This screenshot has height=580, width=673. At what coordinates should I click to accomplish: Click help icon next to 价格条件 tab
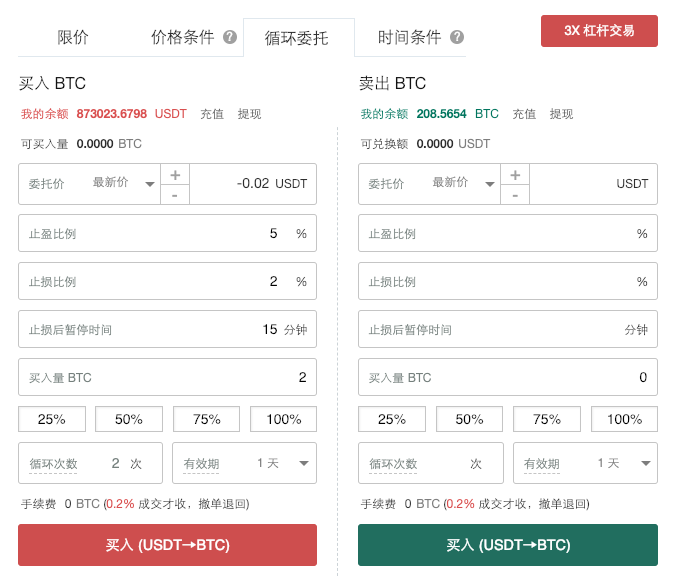[230, 37]
